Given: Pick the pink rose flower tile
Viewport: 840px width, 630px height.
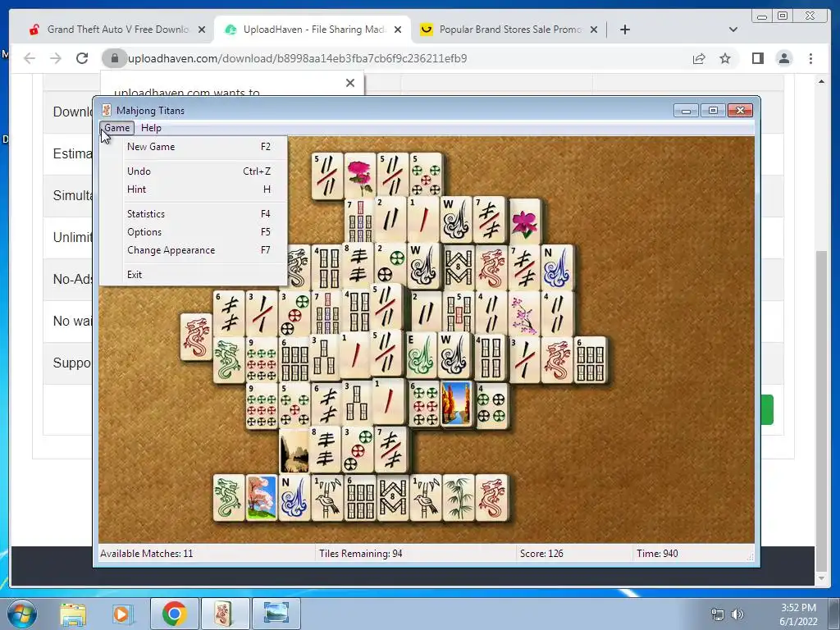Looking at the screenshot, I should [x=360, y=176].
